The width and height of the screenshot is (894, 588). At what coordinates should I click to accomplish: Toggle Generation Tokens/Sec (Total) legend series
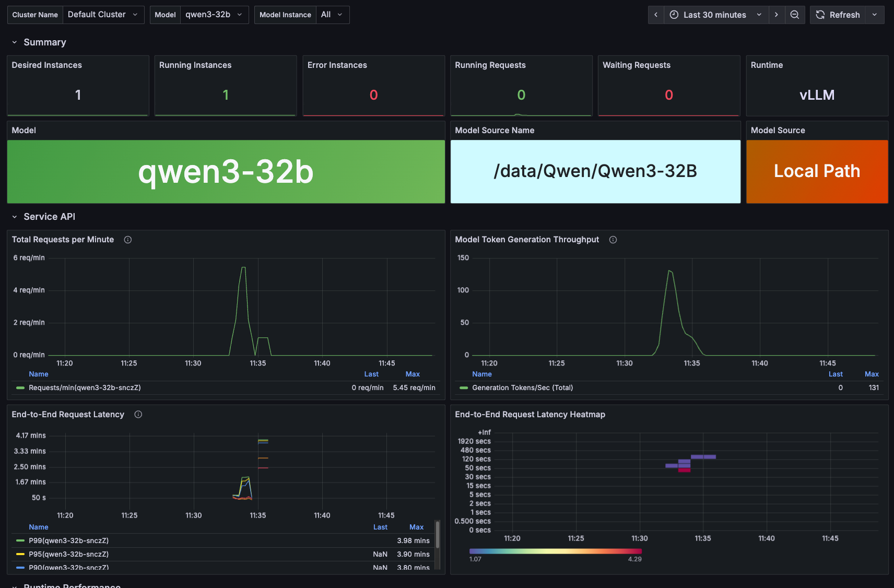(522, 387)
